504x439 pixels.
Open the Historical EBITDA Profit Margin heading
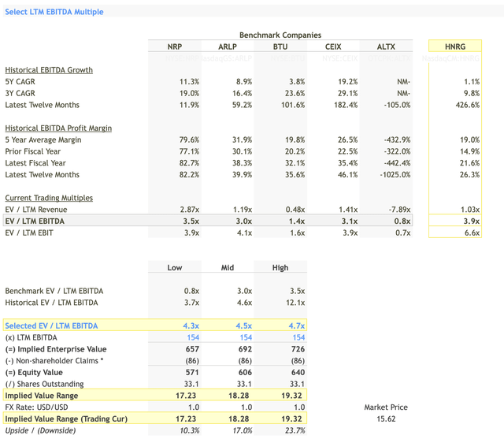[x=58, y=128]
